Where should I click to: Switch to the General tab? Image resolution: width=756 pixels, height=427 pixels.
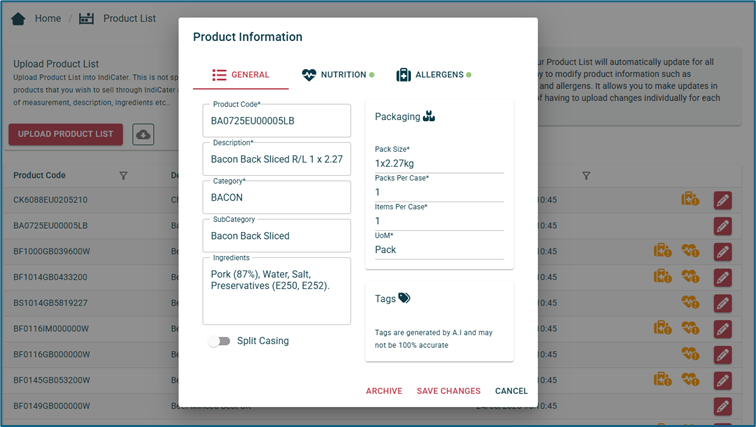point(241,75)
